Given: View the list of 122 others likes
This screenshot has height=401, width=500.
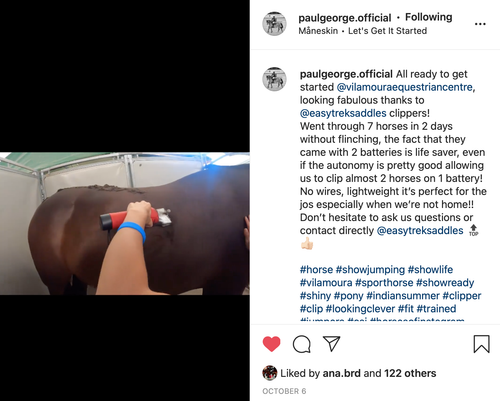Looking at the screenshot, I should (x=410, y=373).
